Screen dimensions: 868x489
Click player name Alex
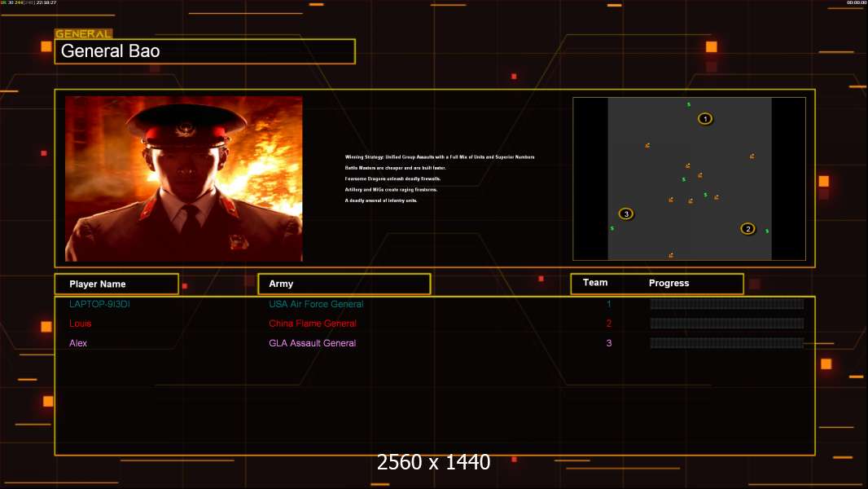click(78, 343)
